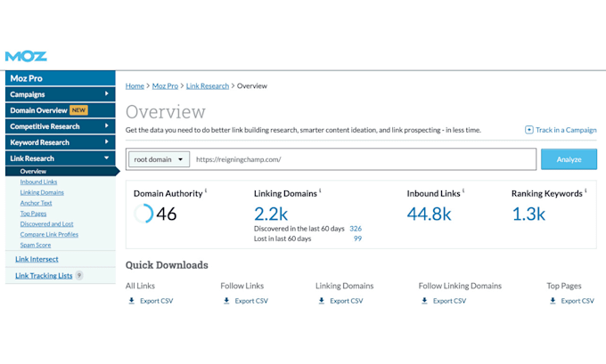Image resolution: width=606 pixels, height=364 pixels.
Task: Click the Domain Authority circular gauge
Action: pyautogui.click(x=143, y=214)
